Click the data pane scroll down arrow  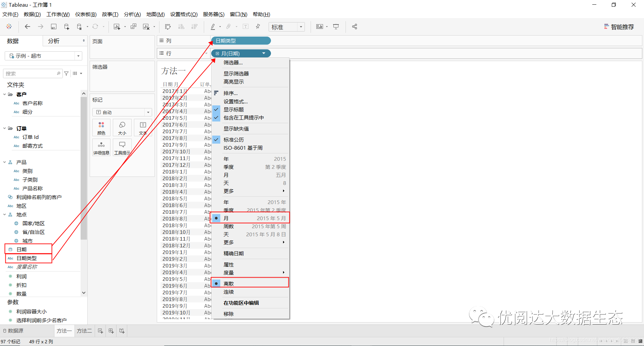[x=84, y=293]
